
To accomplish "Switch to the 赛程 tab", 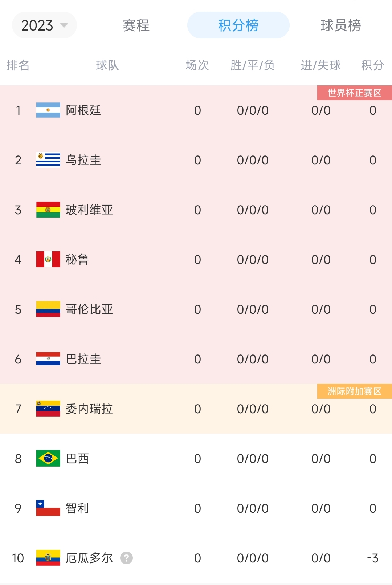I will [x=136, y=25].
